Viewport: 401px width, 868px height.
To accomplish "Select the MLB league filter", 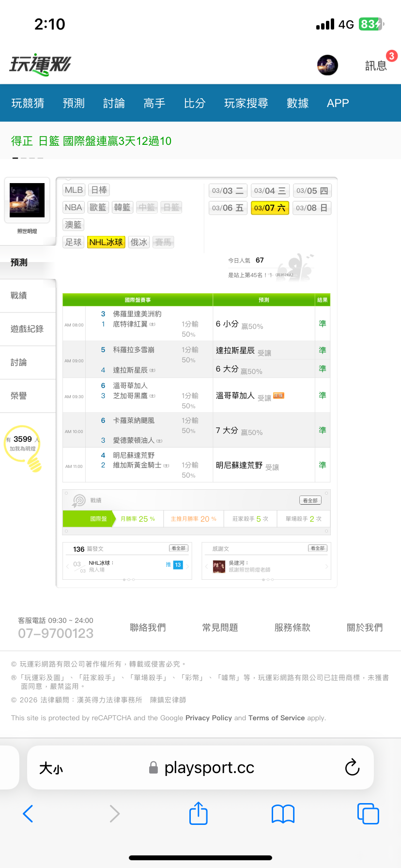I will pyautogui.click(x=74, y=190).
